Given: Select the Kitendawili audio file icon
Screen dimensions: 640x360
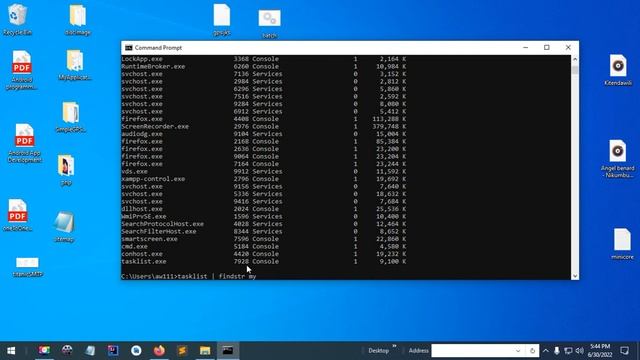Looking at the screenshot, I should coord(618,70).
